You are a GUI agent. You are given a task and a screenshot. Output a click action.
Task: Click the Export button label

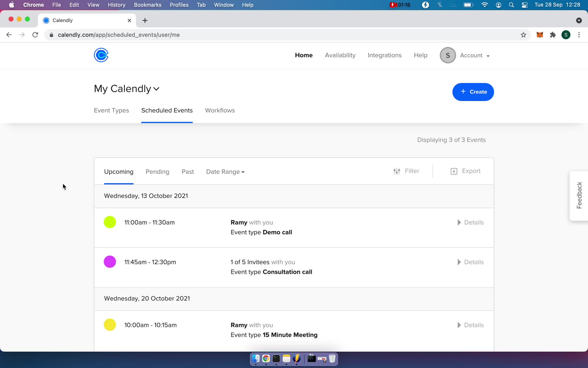click(471, 171)
